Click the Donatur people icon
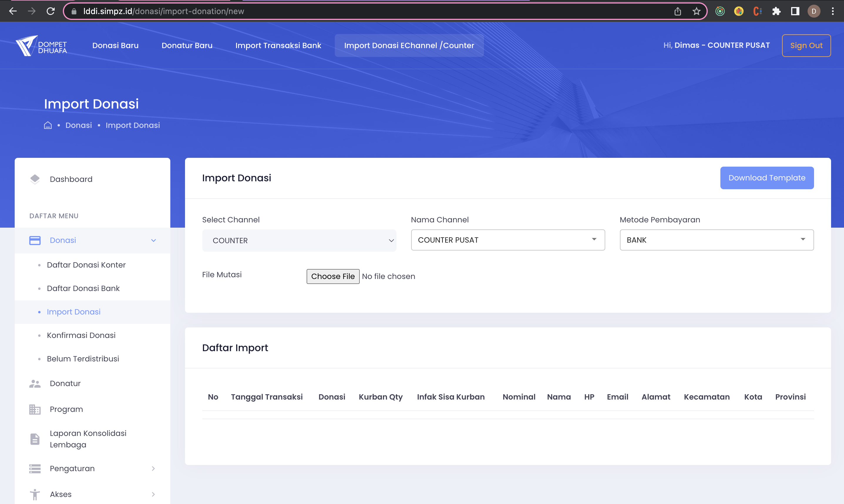The width and height of the screenshot is (844, 504). click(x=35, y=383)
